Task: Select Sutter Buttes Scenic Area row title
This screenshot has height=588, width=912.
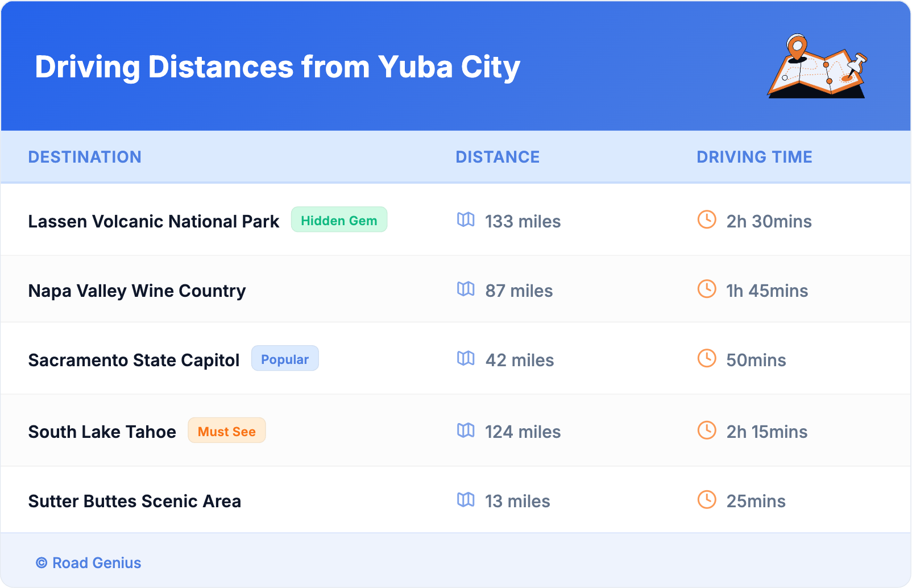Action: coord(135,502)
